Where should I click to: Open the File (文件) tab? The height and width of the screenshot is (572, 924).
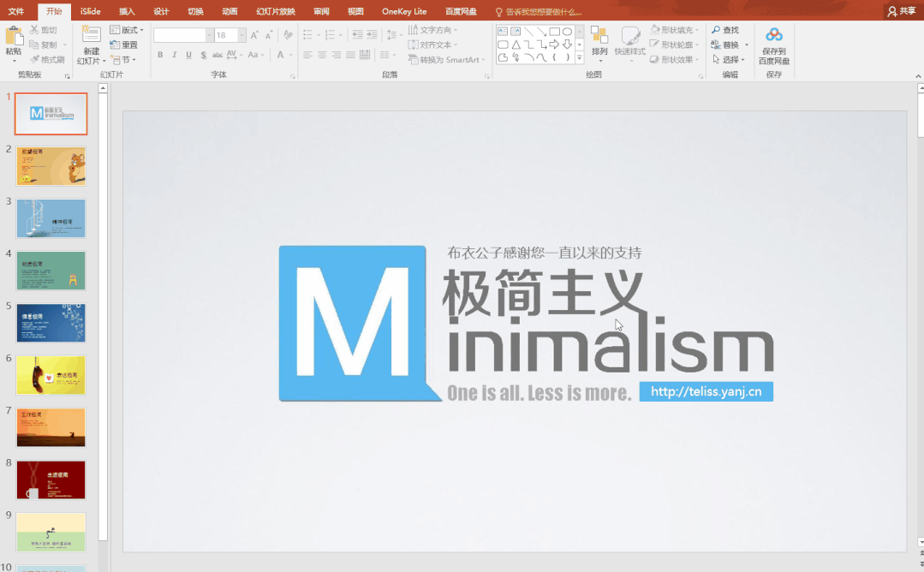click(16, 11)
